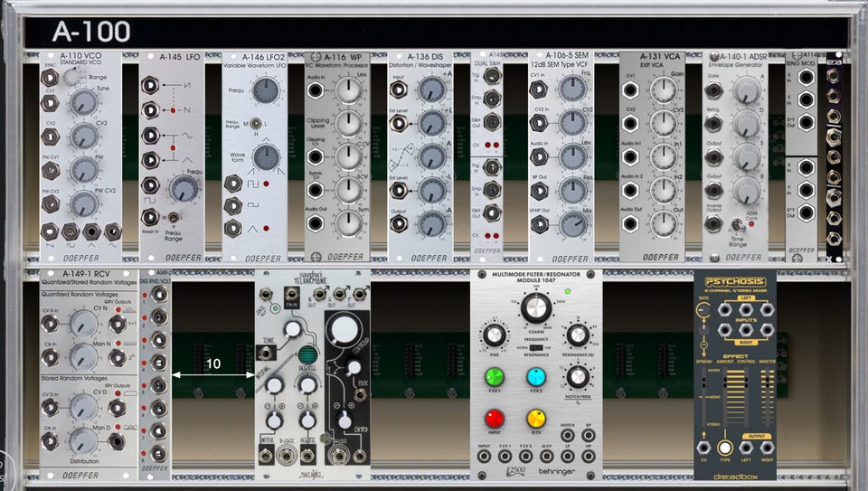Click the top Trig In jack on Dual S&H
Viewport: 868px width, 491px height.
pos(492,76)
